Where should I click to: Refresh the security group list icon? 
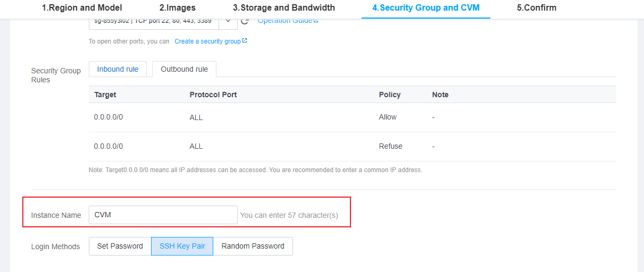pos(245,21)
